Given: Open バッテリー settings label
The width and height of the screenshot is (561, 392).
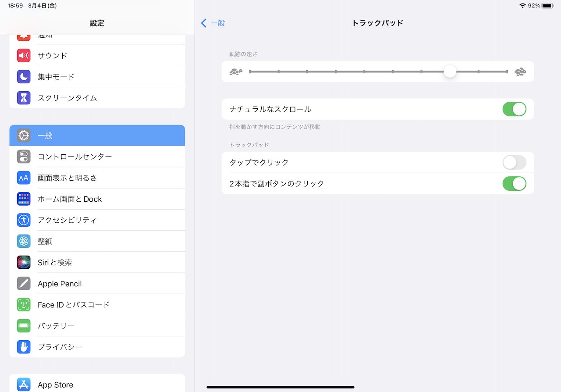Looking at the screenshot, I should [56, 326].
